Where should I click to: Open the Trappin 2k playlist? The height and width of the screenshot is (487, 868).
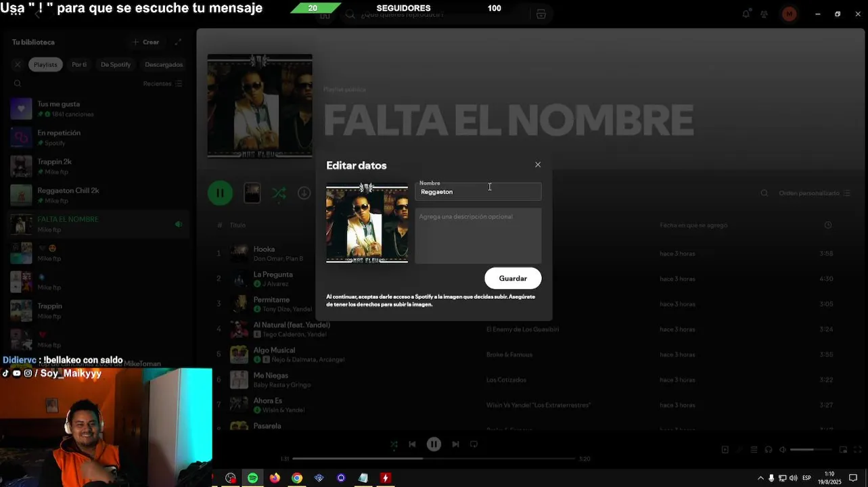click(x=97, y=166)
